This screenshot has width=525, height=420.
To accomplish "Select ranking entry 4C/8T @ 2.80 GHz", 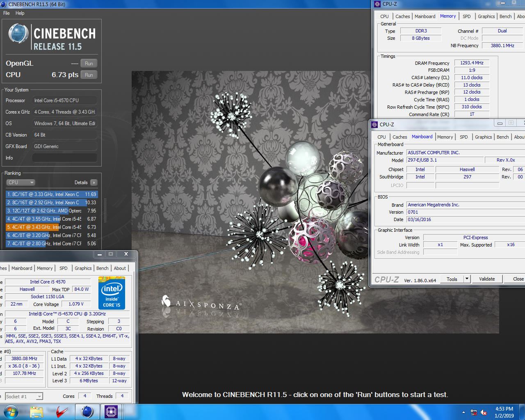I will 52,244.
